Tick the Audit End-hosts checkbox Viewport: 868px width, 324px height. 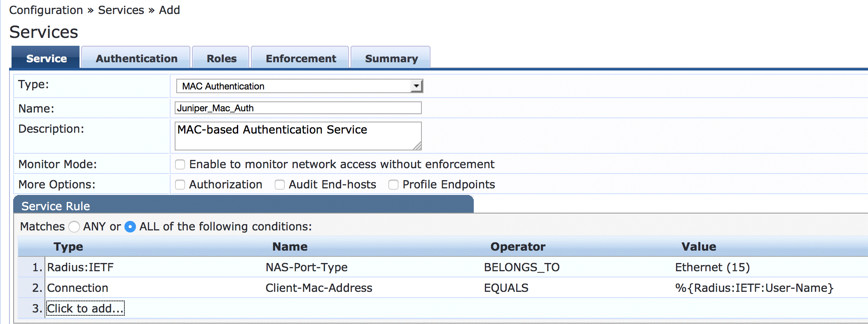click(x=280, y=185)
